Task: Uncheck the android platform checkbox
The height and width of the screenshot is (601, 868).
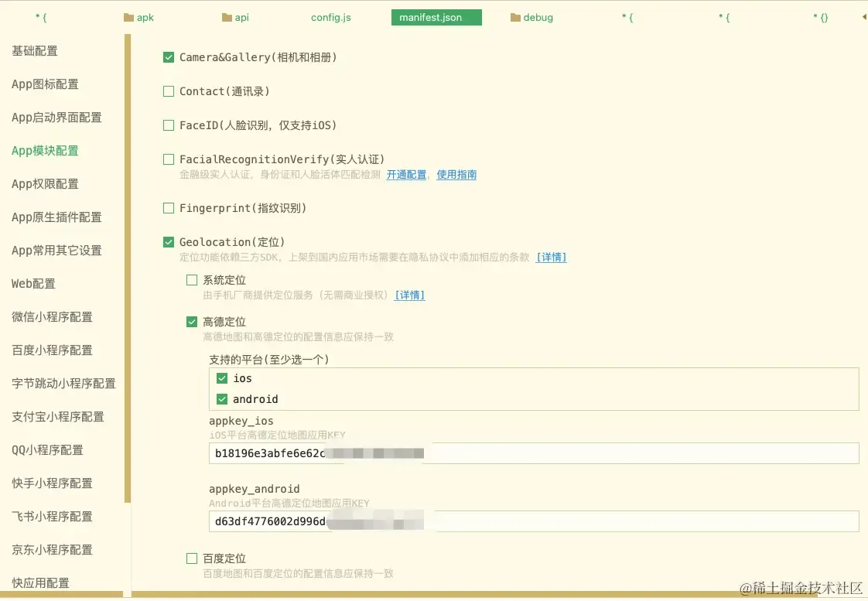Action: 222,399
